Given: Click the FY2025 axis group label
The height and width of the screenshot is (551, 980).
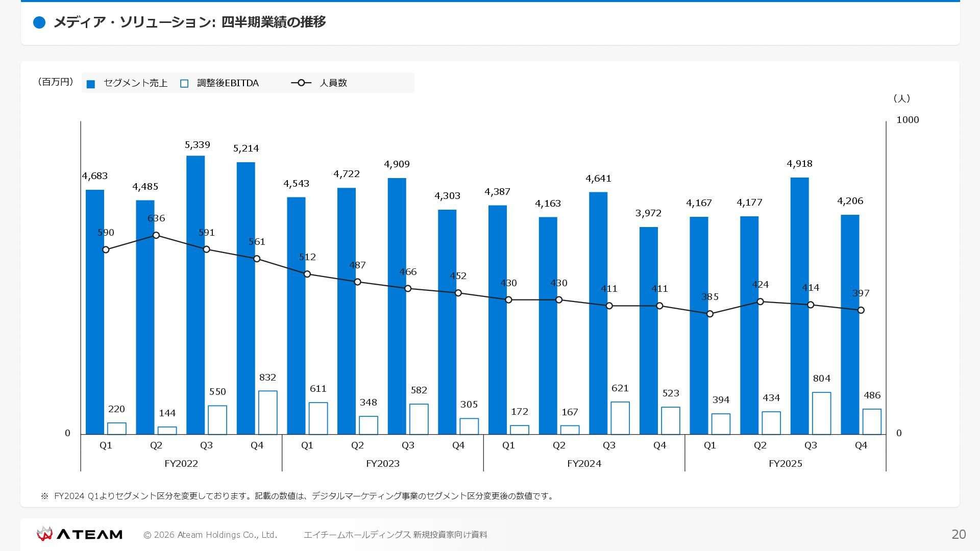Looking at the screenshot, I should [785, 464].
